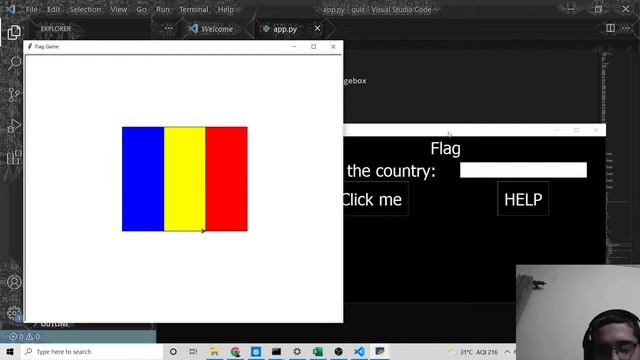Open the Terminal menu
This screenshot has width=640, height=360.
(194, 9)
